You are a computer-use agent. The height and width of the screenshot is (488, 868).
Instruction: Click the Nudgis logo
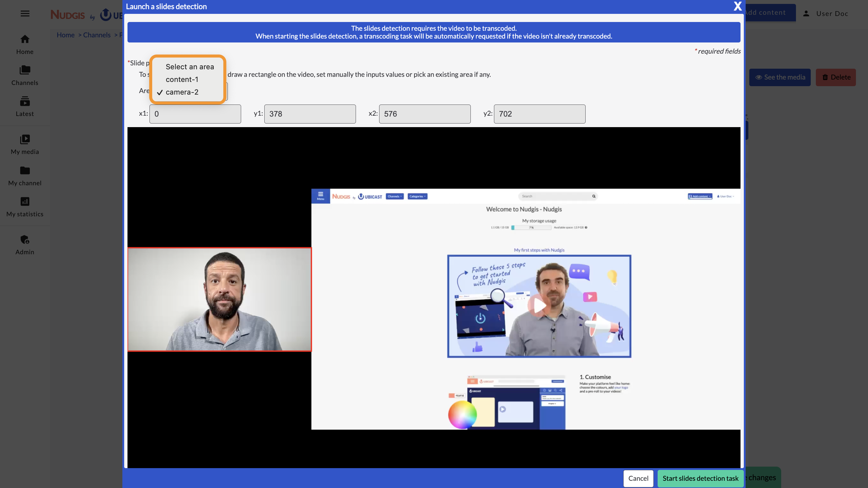pyautogui.click(x=68, y=14)
